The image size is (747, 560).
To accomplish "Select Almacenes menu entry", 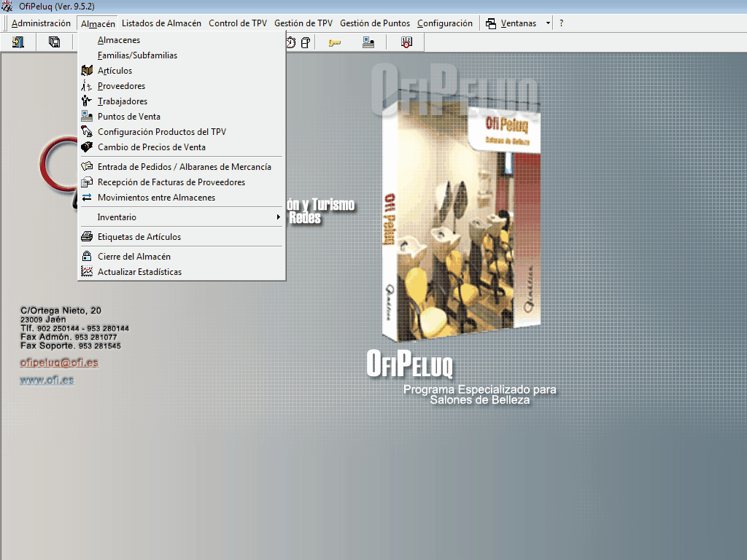I will [182, 40].
